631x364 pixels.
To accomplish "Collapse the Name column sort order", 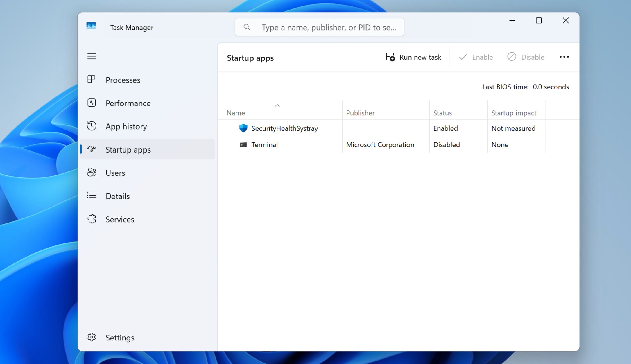I will pos(277,105).
